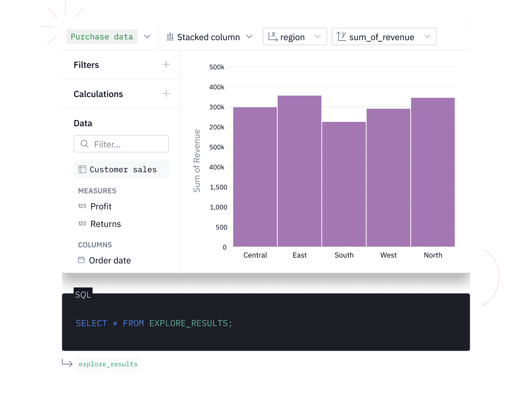The height and width of the screenshot is (394, 532).
Task: Select the Customer sales table
Action: [x=123, y=170]
